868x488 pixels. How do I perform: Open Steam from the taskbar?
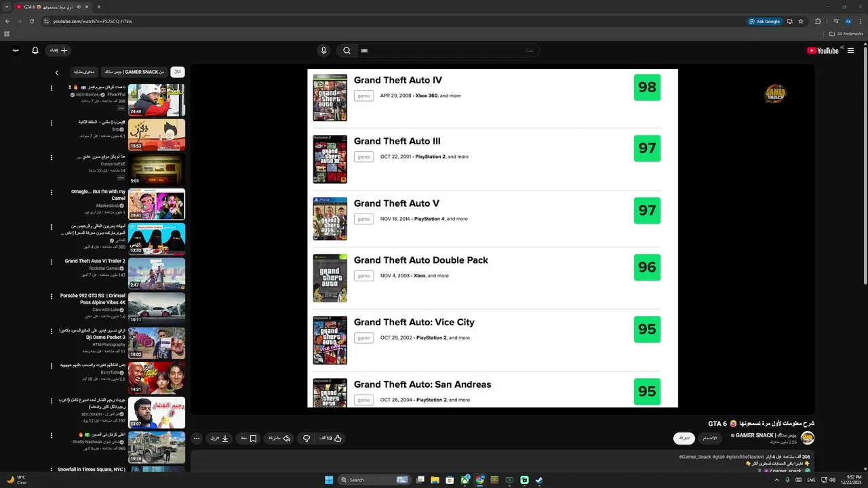coord(539,480)
